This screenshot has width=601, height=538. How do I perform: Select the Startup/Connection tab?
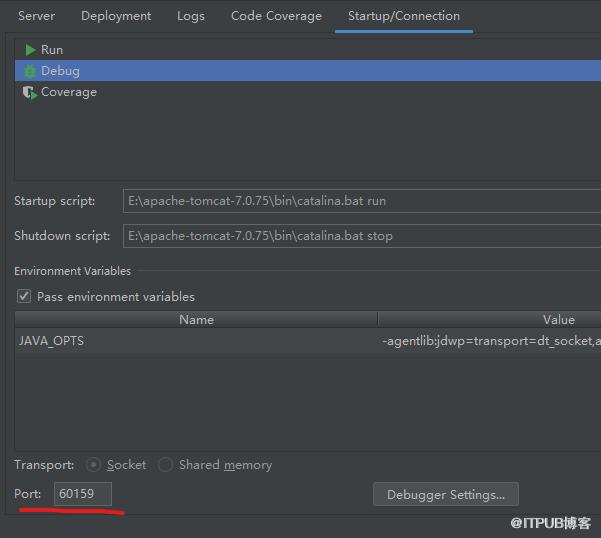[x=404, y=16]
